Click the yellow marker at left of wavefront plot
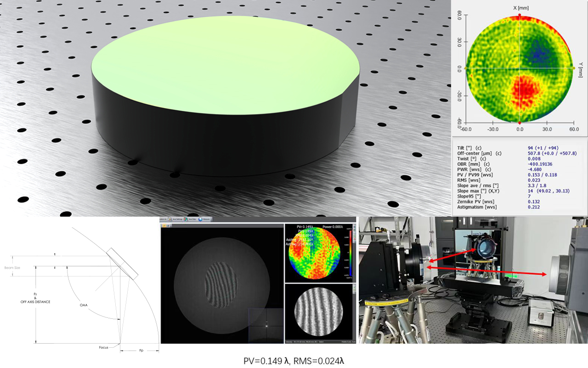The image size is (588, 368). pyautogui.click(x=466, y=68)
